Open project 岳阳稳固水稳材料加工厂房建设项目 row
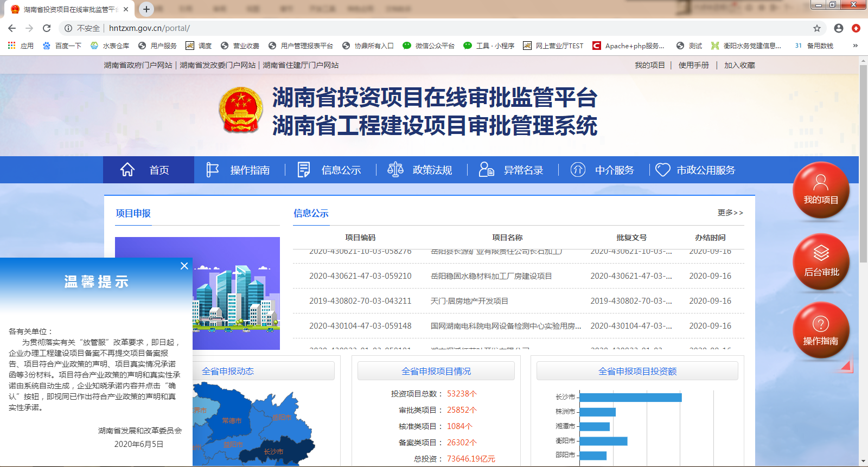868x467 pixels. 491,276
